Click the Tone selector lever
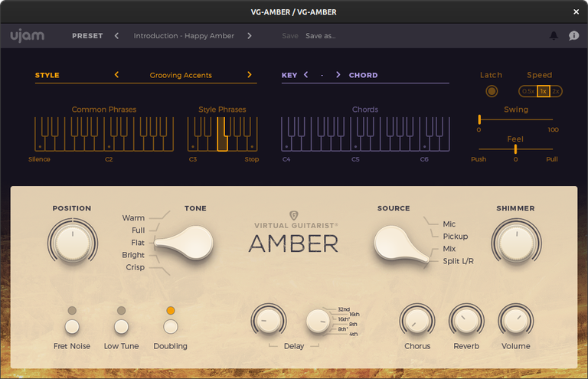 [x=184, y=243]
